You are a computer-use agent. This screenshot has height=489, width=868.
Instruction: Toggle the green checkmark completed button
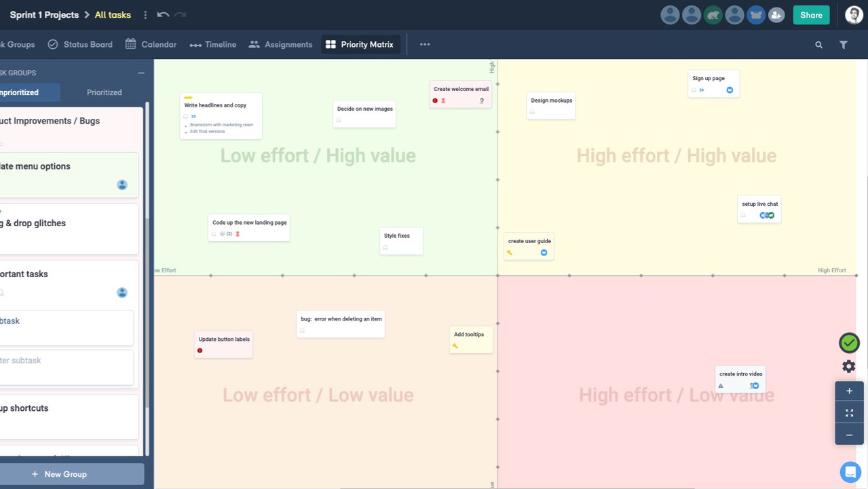pos(849,343)
